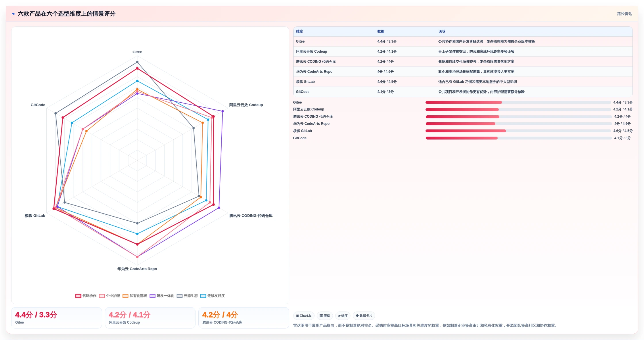Select the 华为云 CodeArts Repo table row name
644x340 pixels.
tap(314, 72)
